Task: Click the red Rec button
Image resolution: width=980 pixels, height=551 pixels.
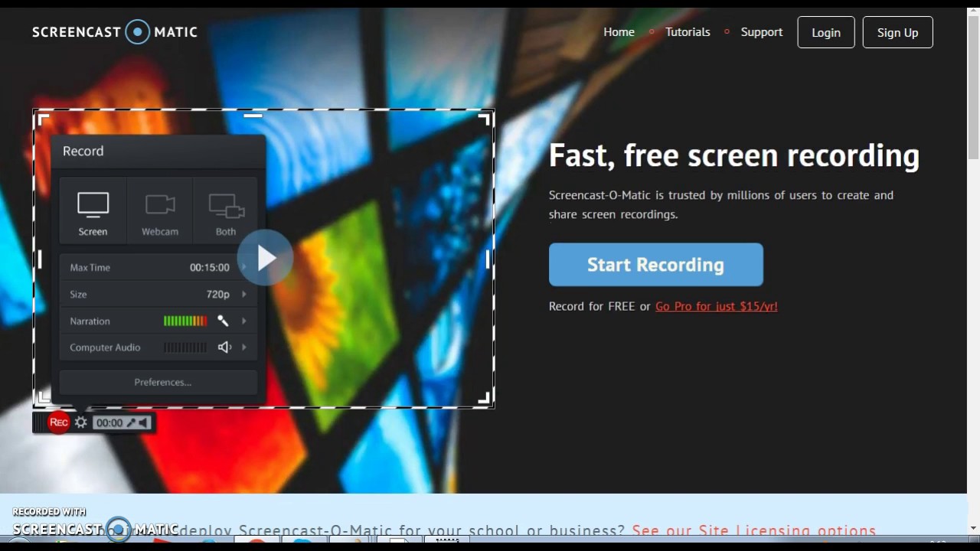Action: pyautogui.click(x=58, y=422)
